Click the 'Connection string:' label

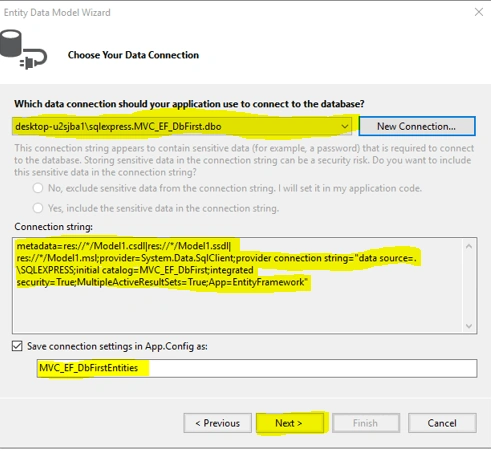coord(53,227)
